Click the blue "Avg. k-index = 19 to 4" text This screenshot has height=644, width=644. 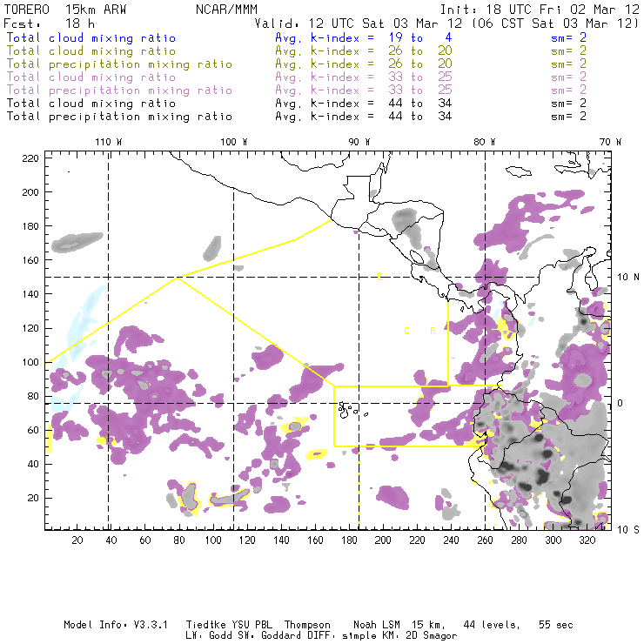pos(364,37)
